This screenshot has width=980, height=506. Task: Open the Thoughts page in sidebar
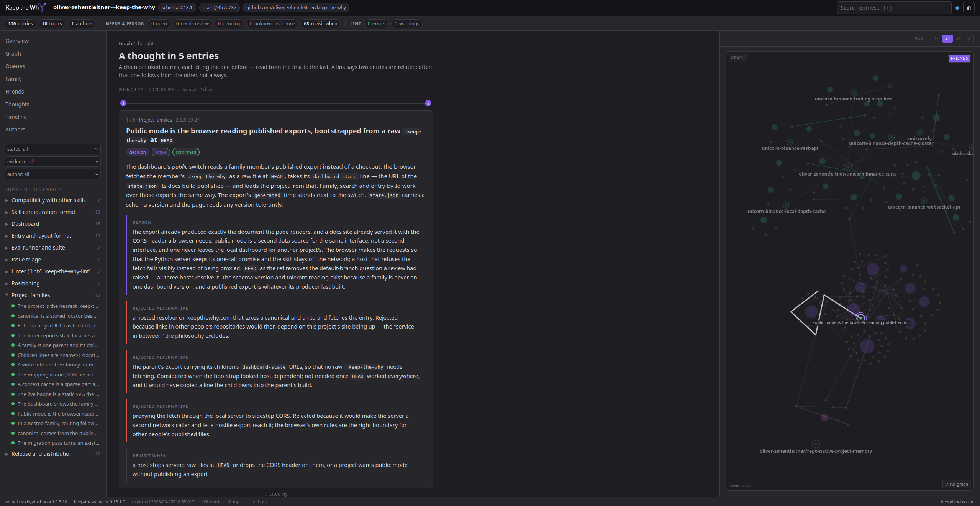pos(17,104)
